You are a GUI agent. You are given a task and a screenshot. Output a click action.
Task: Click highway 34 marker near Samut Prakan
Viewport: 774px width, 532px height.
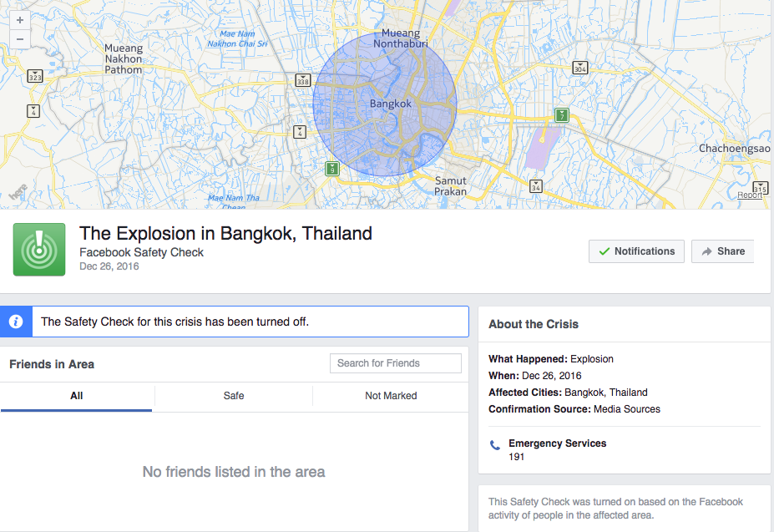pyautogui.click(x=535, y=185)
